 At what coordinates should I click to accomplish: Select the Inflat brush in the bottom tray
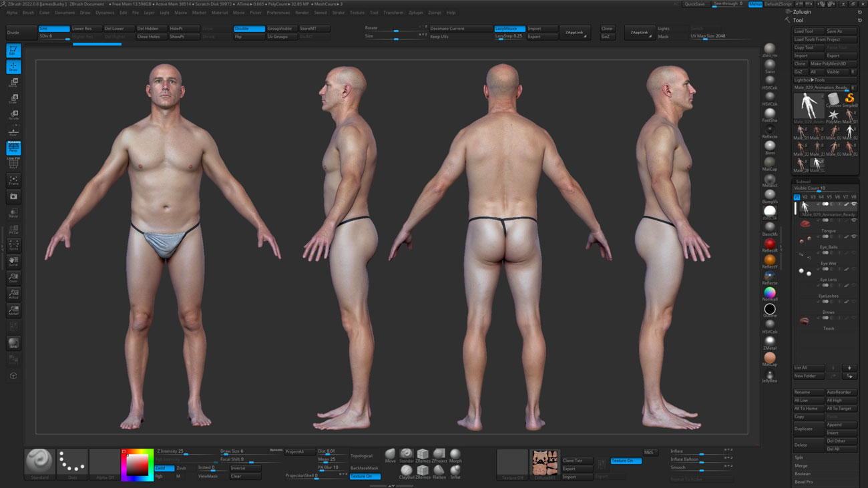click(x=455, y=471)
